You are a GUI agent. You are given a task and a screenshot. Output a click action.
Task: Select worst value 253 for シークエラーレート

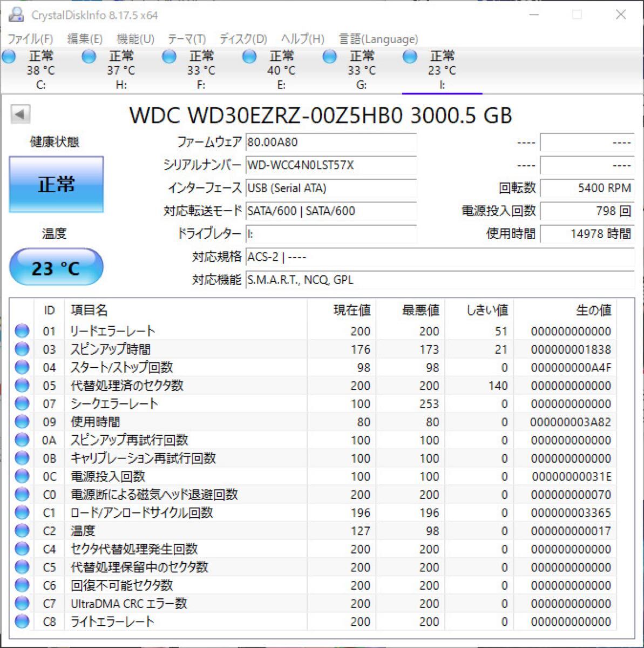coord(429,404)
